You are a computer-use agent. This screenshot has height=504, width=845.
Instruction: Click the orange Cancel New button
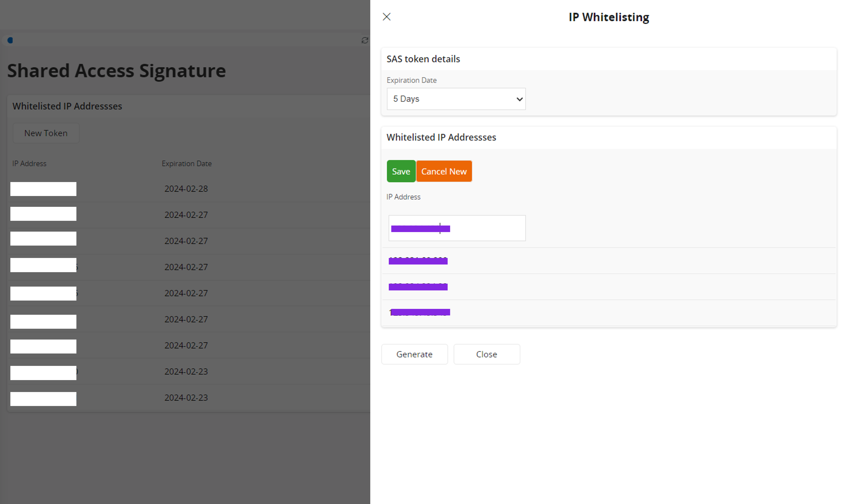pyautogui.click(x=444, y=171)
